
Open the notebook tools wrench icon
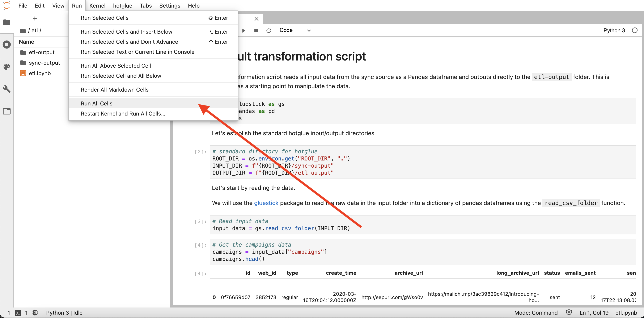click(7, 89)
